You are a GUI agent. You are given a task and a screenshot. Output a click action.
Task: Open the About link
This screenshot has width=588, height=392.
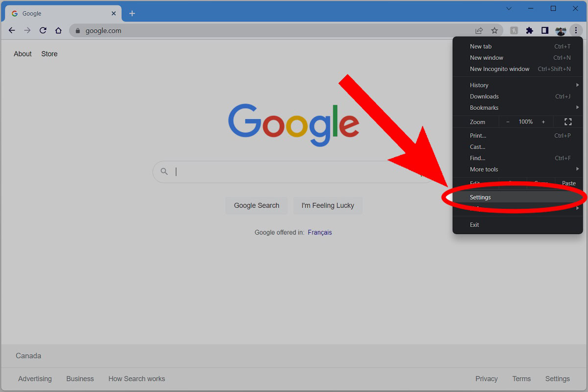(23, 54)
